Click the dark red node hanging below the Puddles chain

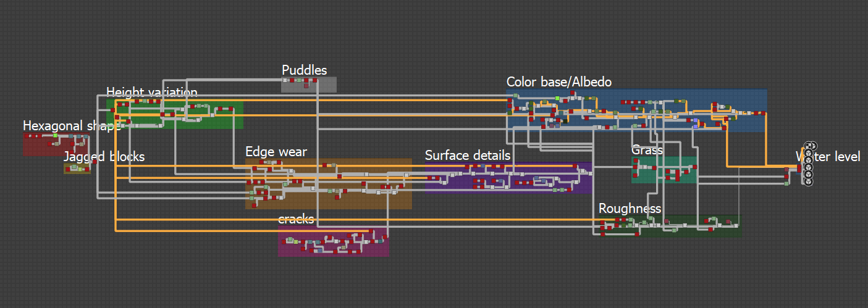point(307,86)
